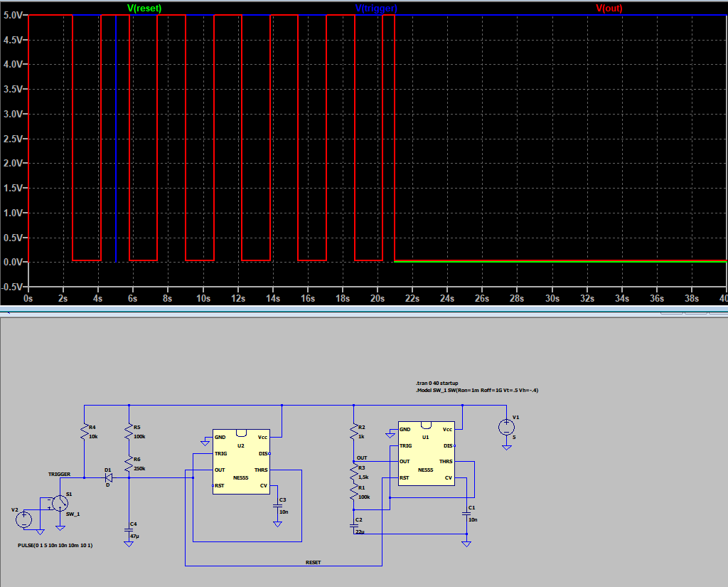Select the V(out) trace label
728x587 pixels.
pos(609,9)
